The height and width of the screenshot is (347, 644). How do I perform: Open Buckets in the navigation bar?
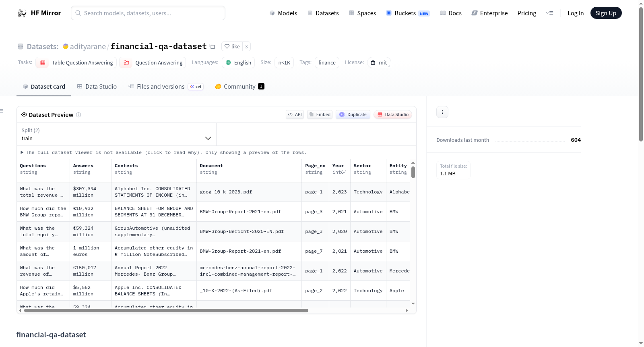click(408, 13)
